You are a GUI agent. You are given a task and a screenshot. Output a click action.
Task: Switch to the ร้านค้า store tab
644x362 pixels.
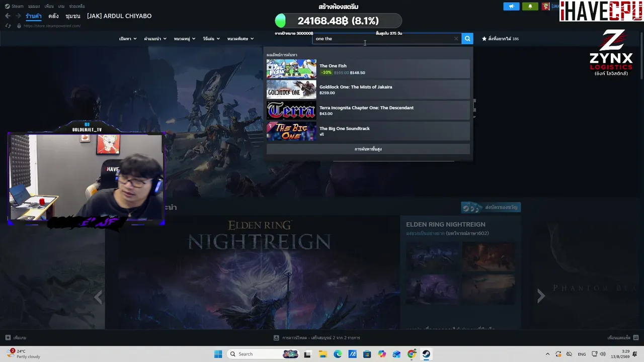34,16
